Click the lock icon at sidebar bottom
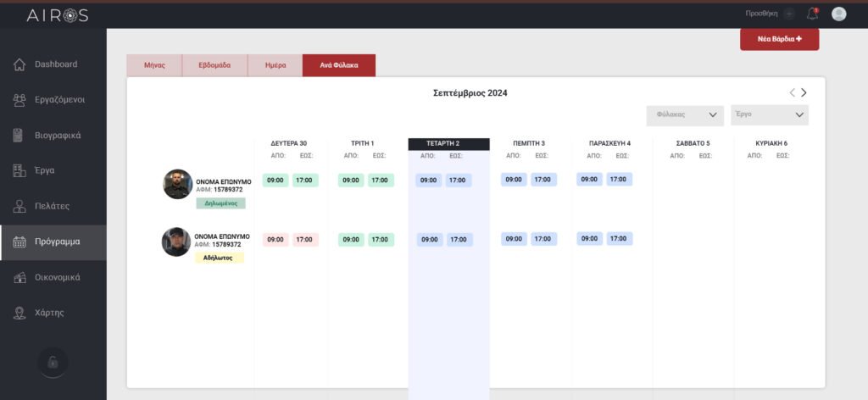Screen dimensions: 868x400 [x=53, y=362]
